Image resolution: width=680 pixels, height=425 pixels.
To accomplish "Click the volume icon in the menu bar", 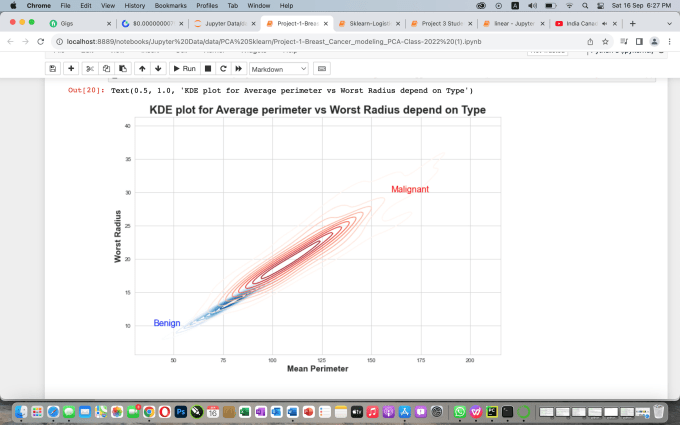I will pyautogui.click(x=532, y=6).
